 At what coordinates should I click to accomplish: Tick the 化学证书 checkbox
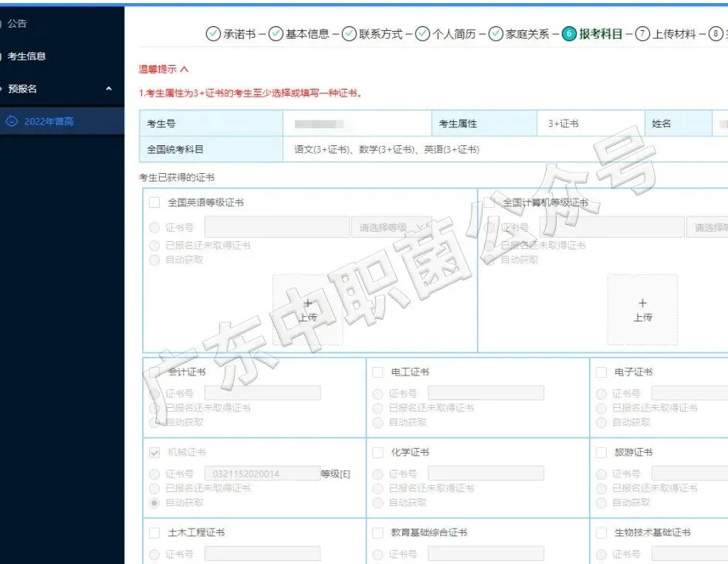(378, 453)
